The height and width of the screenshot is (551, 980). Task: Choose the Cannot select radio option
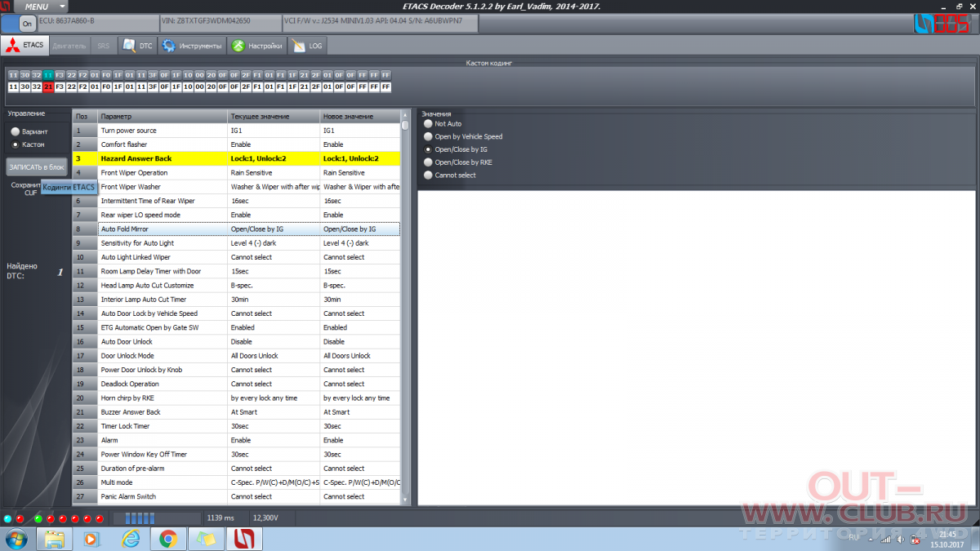click(x=449, y=175)
